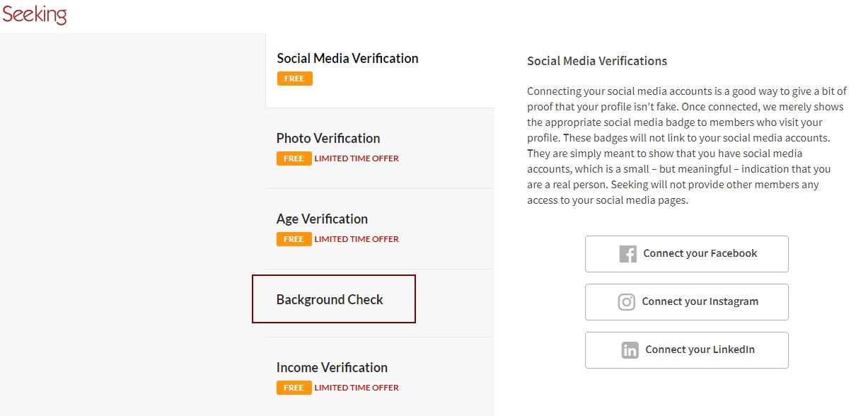
Task: Click LIMITED TIME OFFER under Age Verification
Action: point(357,239)
